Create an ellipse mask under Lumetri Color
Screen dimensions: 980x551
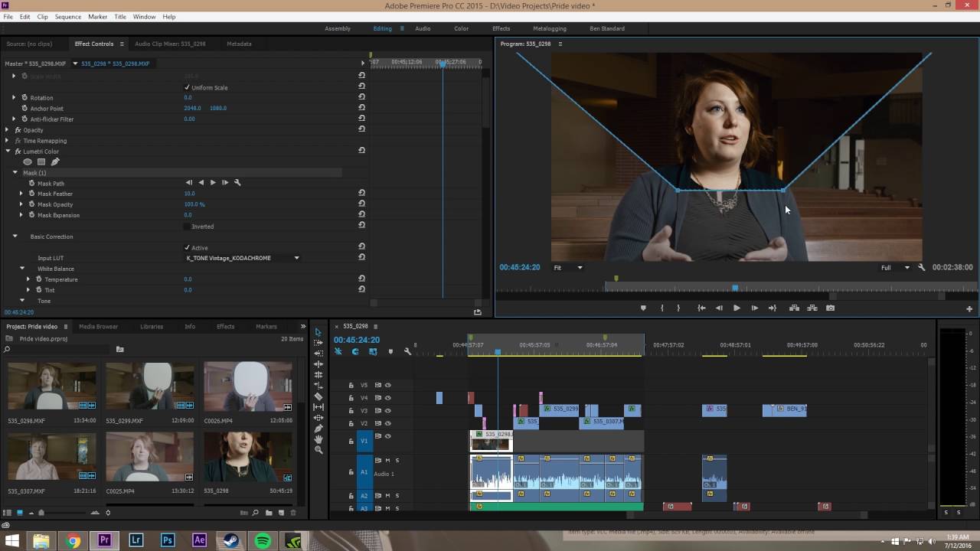tap(28, 162)
